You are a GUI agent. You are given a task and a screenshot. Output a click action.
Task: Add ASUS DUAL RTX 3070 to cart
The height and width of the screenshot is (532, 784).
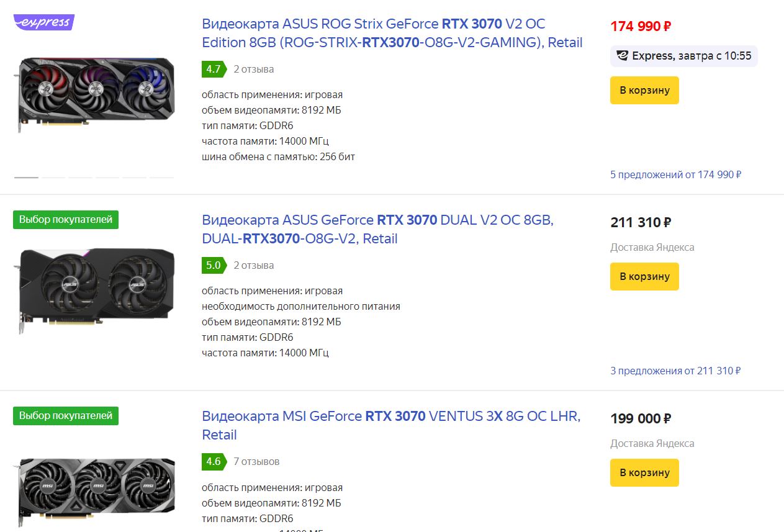pyautogui.click(x=644, y=276)
